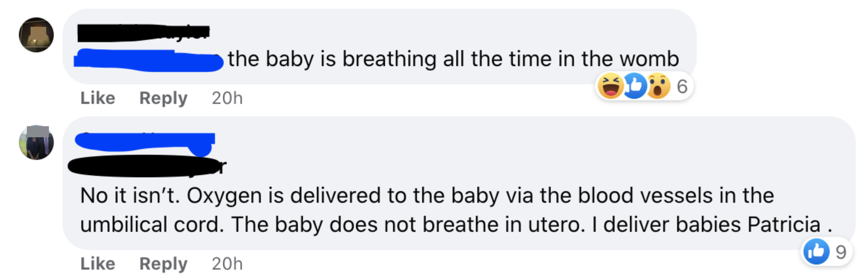Reply to the 'breathing all the time' comment
Viewport: 868px width, 279px height.
(163, 98)
